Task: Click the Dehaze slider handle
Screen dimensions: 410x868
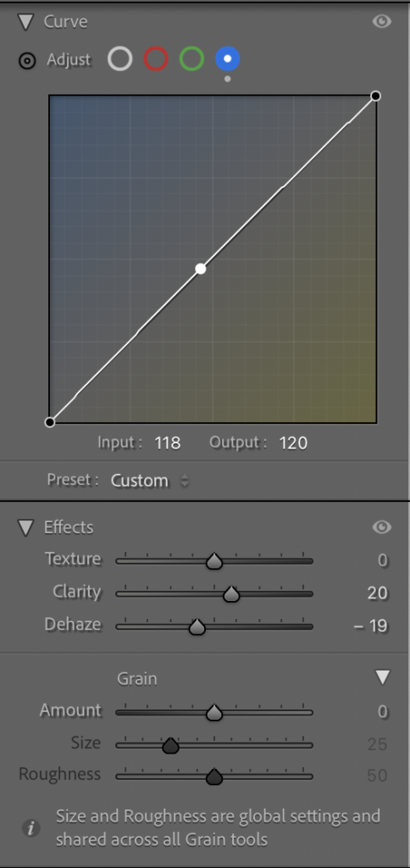Action: (197, 627)
